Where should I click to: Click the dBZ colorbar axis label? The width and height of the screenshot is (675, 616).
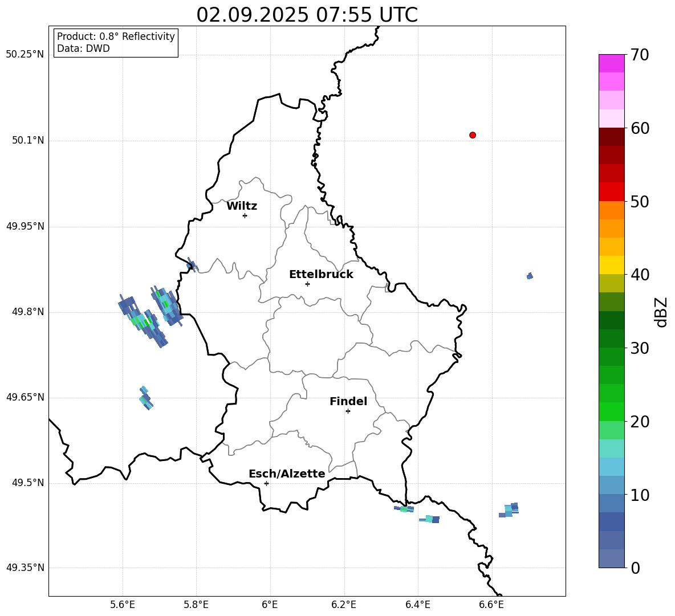pyautogui.click(x=662, y=312)
